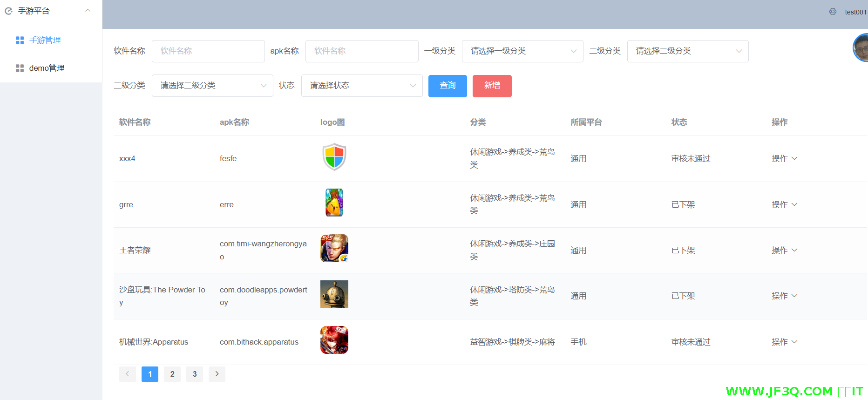The width and height of the screenshot is (868, 400).
Task: Open the 状态 selection dropdown
Action: pyautogui.click(x=362, y=86)
